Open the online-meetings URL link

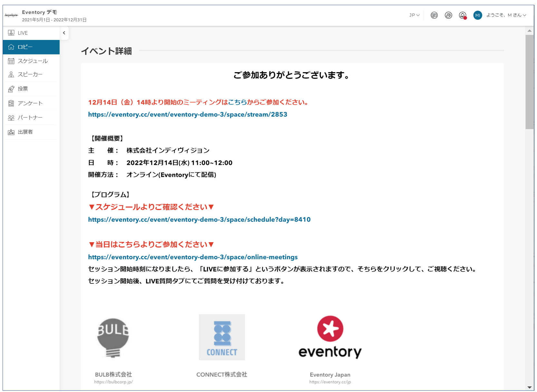[193, 257]
